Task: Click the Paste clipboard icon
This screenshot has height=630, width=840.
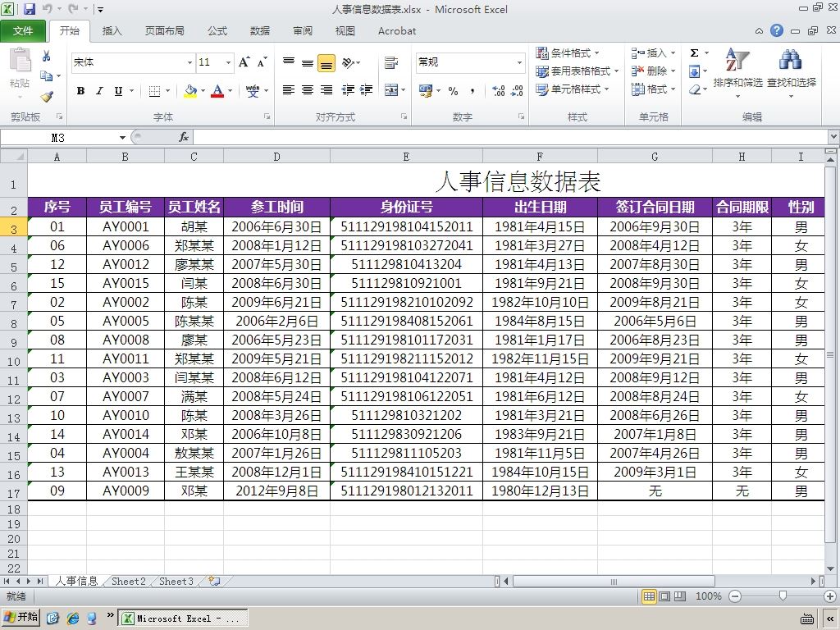Action: coord(20,60)
